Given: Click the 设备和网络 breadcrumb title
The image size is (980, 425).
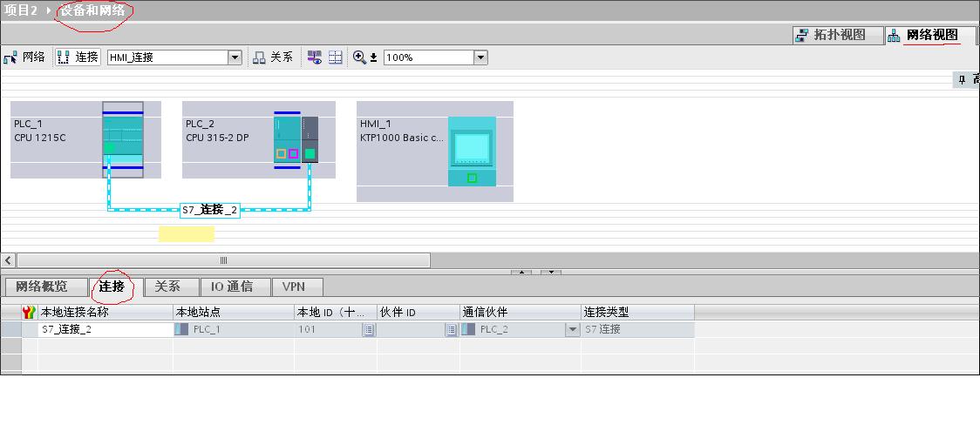Looking at the screenshot, I should (x=92, y=10).
